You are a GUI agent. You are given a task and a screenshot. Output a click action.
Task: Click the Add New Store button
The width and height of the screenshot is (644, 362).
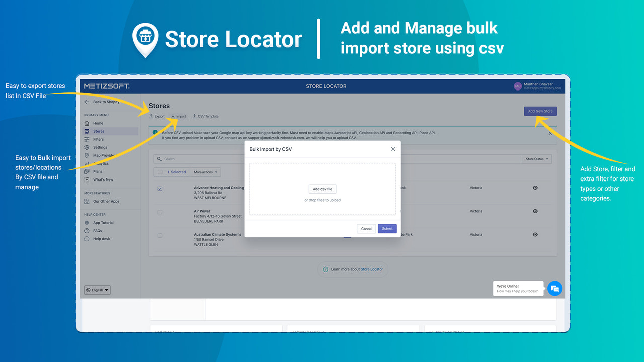(540, 111)
